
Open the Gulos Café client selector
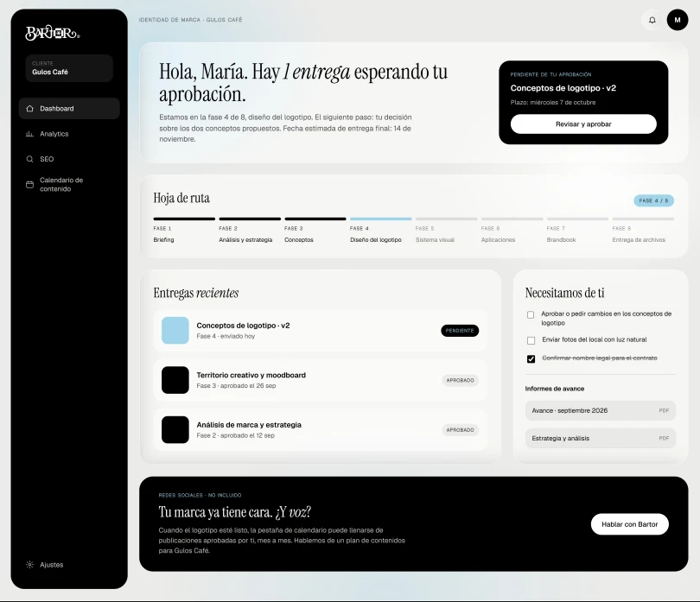69,68
